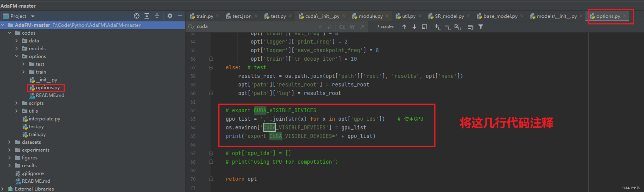644x192 pixels.
Task: Hide the Project tool window
Action: [x=180, y=16]
